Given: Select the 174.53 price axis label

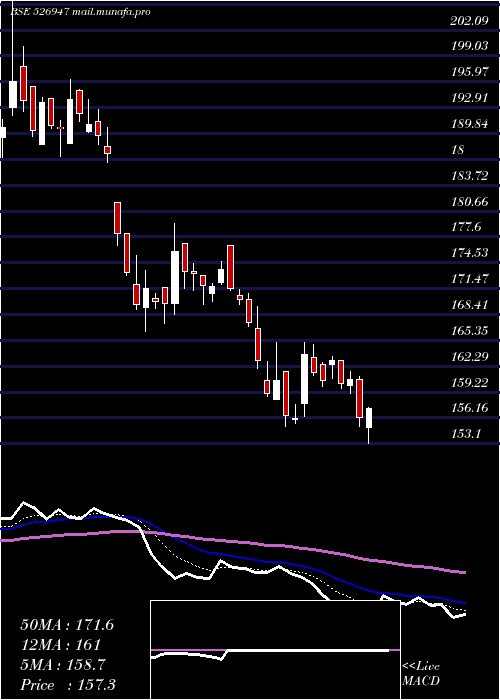Looking at the screenshot, I should coord(469,253).
